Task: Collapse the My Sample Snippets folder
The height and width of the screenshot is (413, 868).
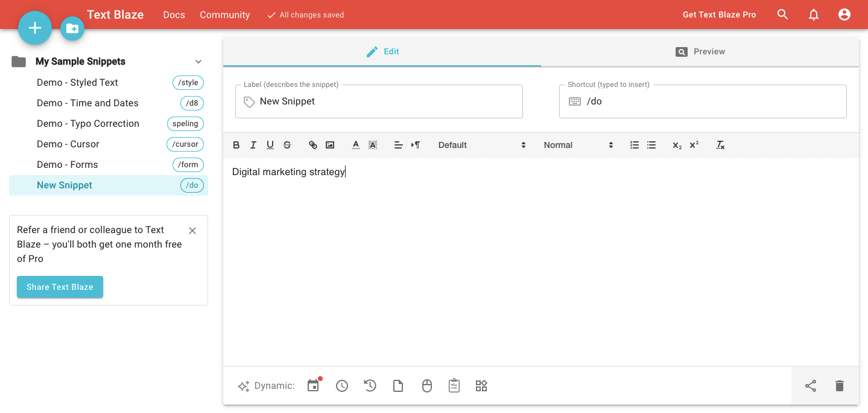Action: (x=198, y=62)
